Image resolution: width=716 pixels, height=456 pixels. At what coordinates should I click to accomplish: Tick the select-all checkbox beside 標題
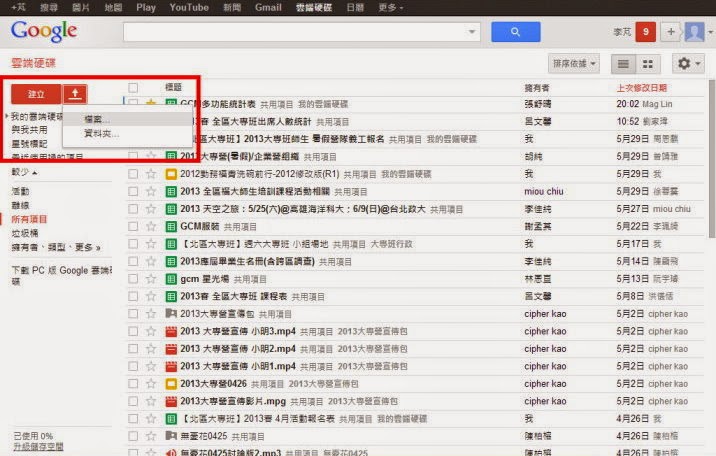[x=133, y=87]
